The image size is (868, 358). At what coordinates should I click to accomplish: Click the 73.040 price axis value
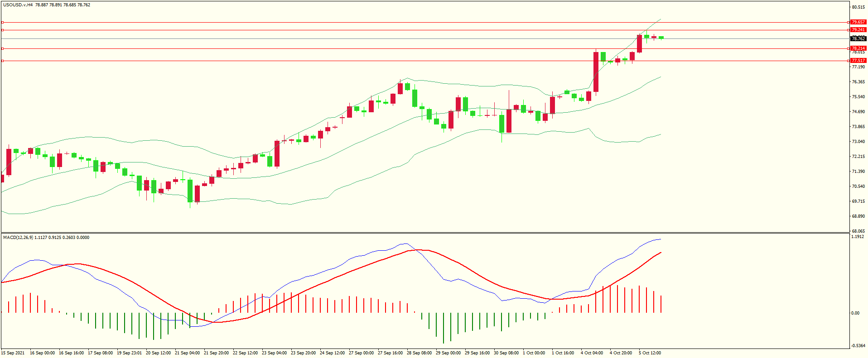[858, 142]
